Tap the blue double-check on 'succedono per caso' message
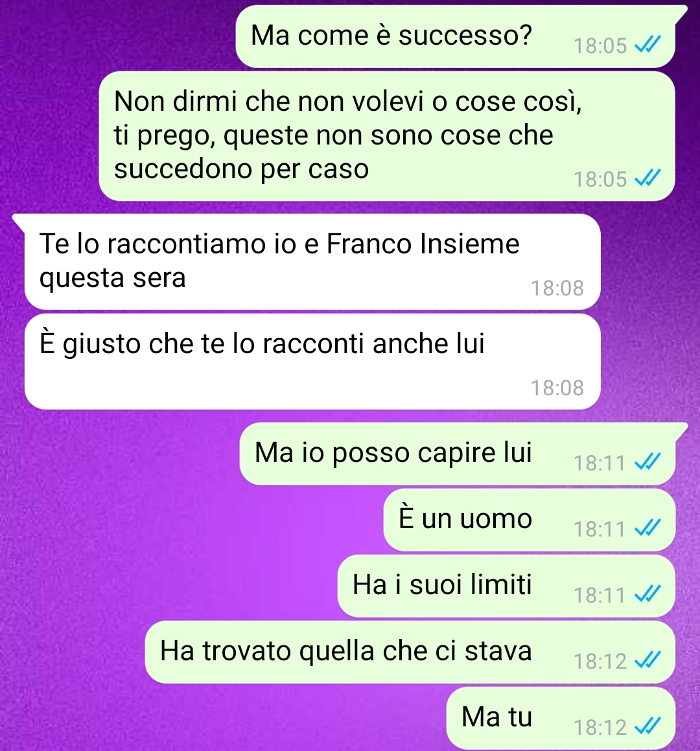700x751 pixels. (647, 179)
